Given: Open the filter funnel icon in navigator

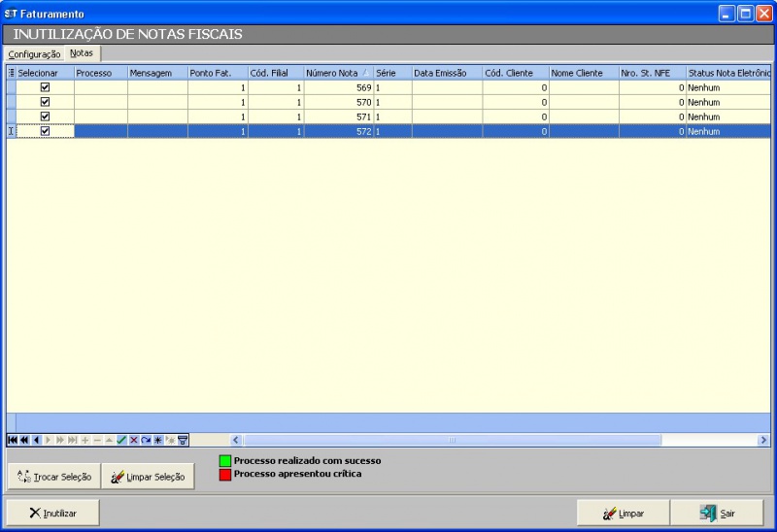Looking at the screenshot, I should point(183,440).
